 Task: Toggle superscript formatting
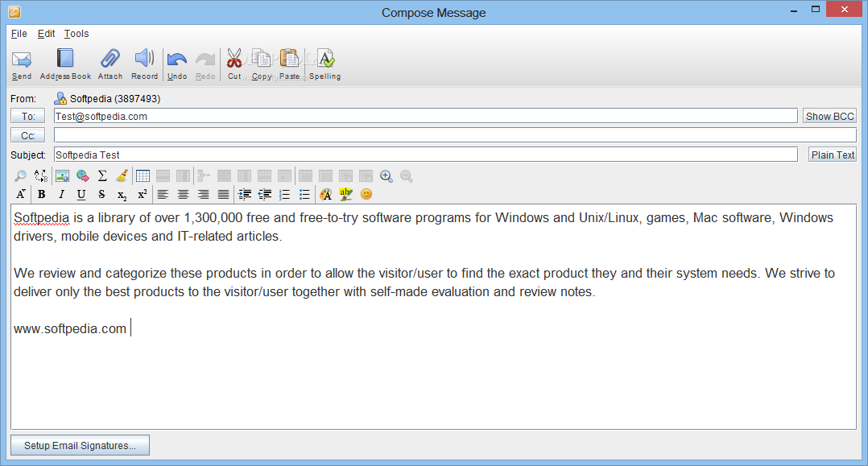pyautogui.click(x=143, y=194)
